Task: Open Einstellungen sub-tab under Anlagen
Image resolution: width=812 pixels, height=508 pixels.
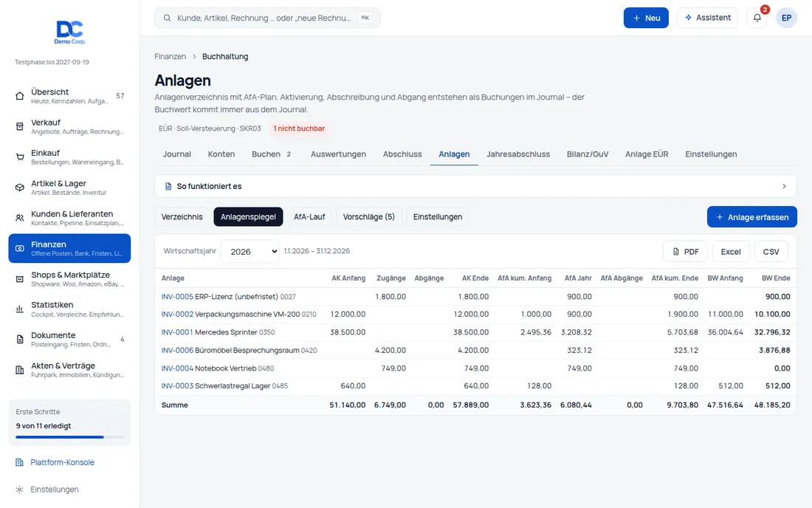Action: point(438,217)
